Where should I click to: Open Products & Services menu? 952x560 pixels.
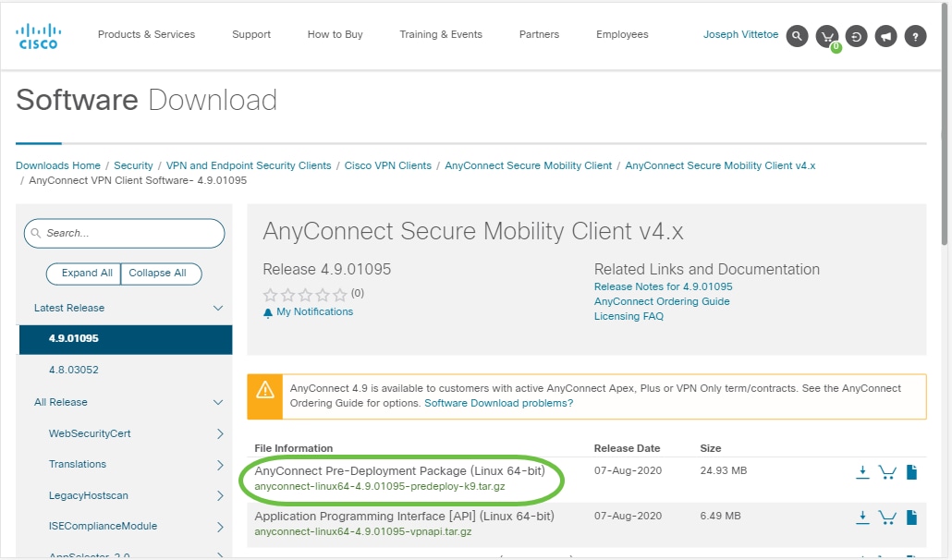(146, 34)
